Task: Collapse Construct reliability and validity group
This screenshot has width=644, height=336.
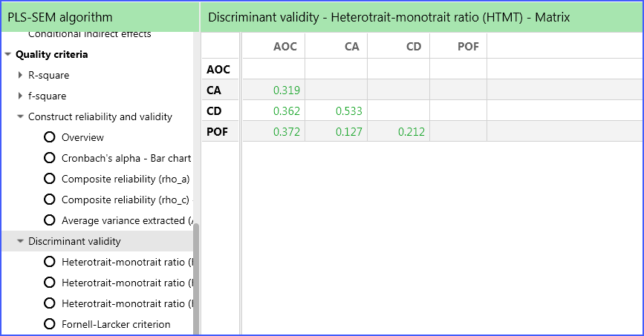Action: click(20, 116)
